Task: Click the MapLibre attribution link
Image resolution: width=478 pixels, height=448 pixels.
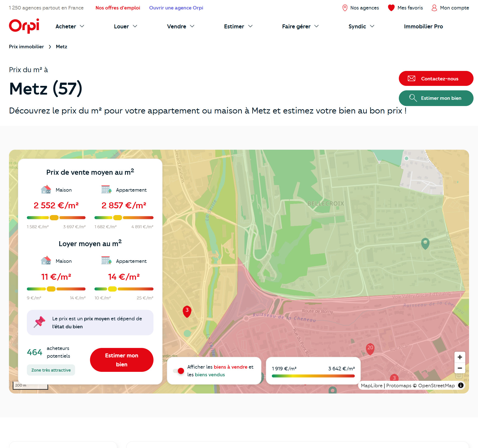Action: (371, 386)
